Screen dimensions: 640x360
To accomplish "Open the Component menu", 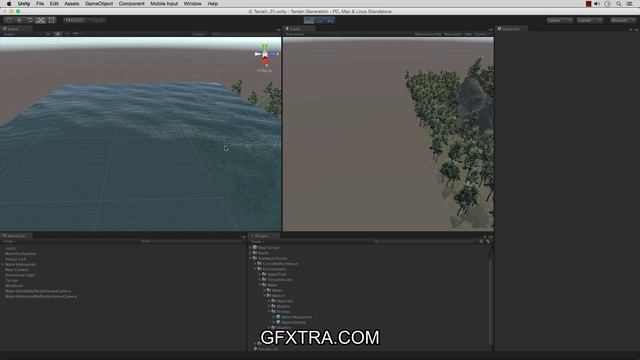I will (131, 4).
